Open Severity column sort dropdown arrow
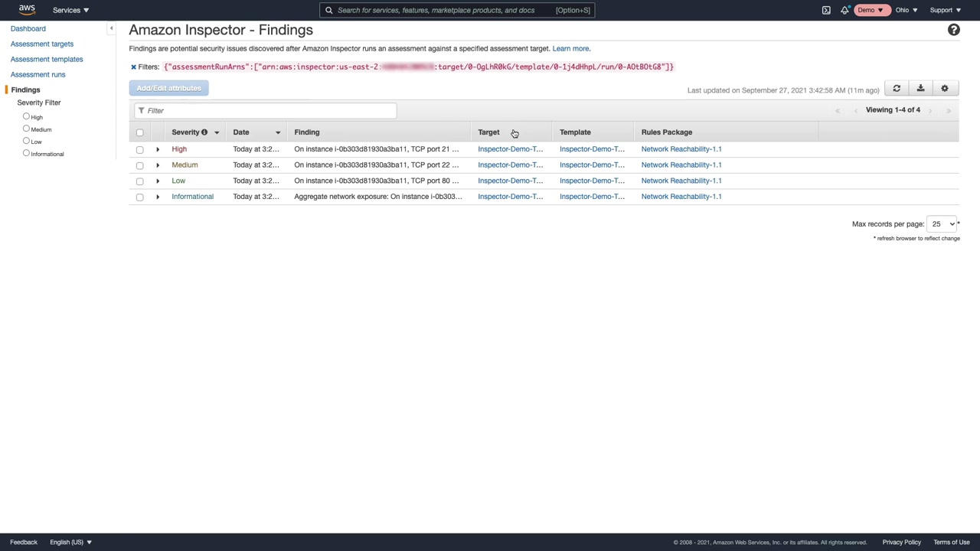Image resolution: width=980 pixels, height=551 pixels. (217, 132)
